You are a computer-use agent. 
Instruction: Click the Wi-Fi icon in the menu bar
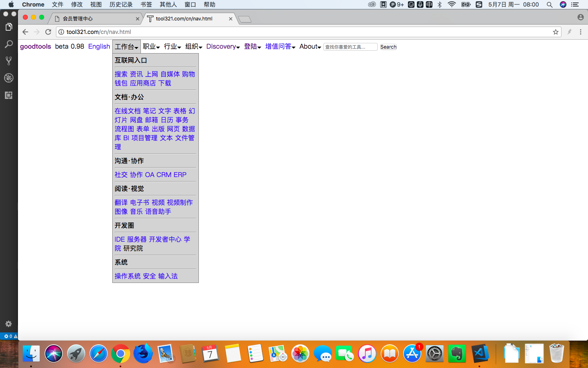(451, 4)
